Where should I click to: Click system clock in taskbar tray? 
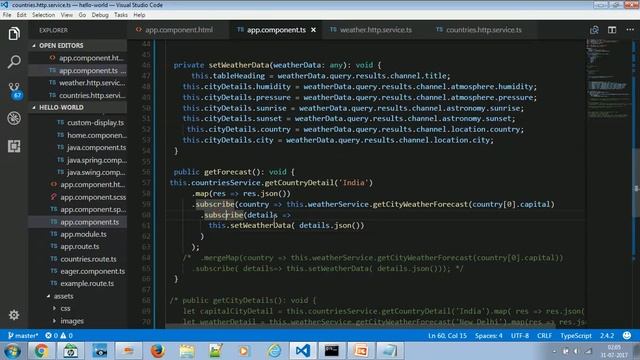[x=614, y=351]
